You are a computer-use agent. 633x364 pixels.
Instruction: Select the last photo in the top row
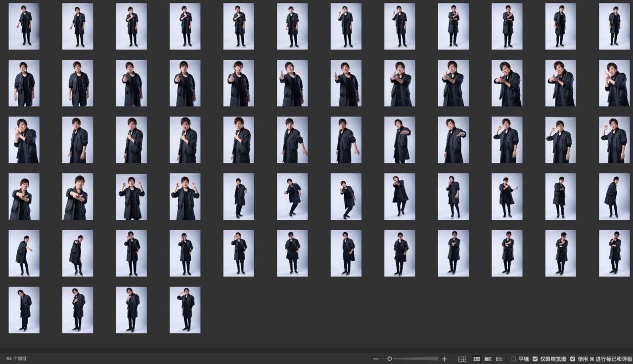[x=614, y=26]
